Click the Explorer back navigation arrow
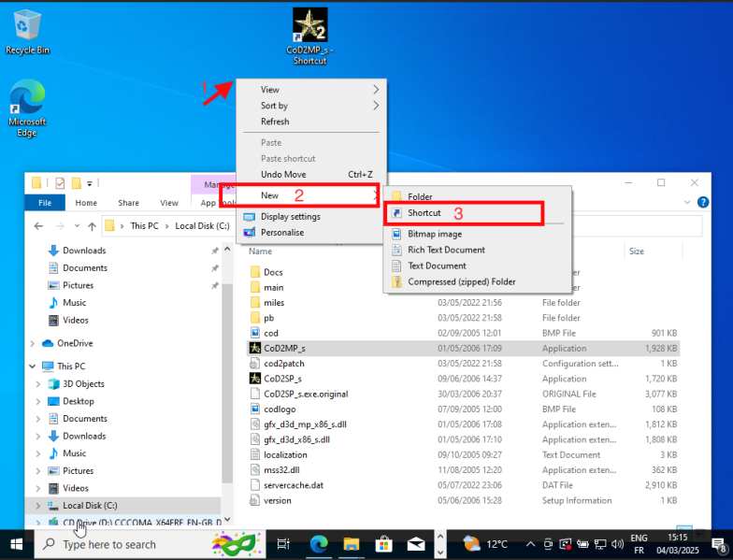This screenshot has height=560, width=733. pos(38,226)
